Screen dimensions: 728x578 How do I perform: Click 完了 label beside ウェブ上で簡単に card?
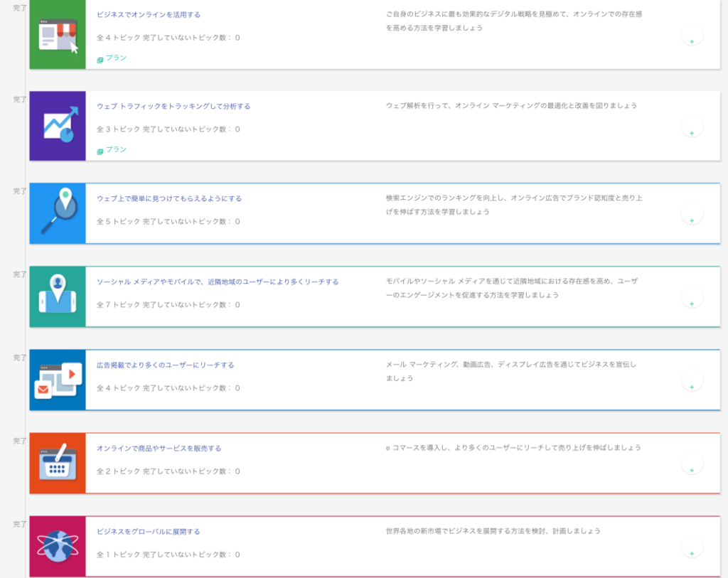click(x=20, y=191)
